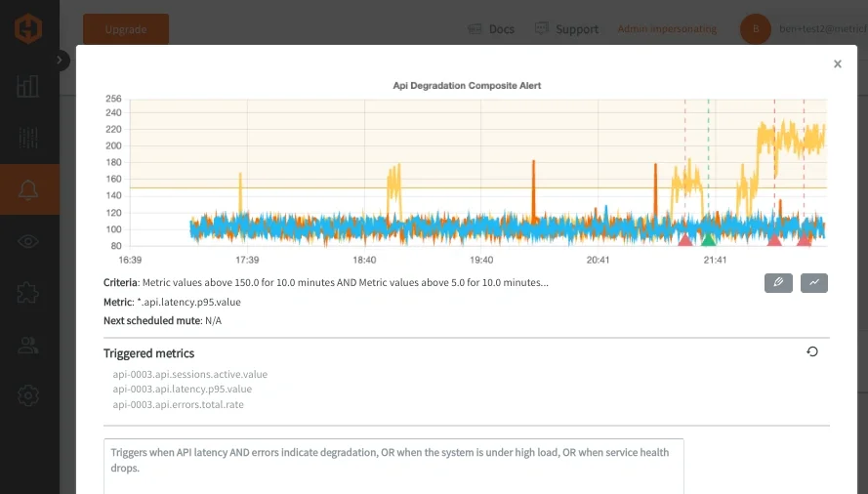Click the Api Degradation Composite Alert chart title
The height and width of the screenshot is (494, 868).
[x=467, y=85]
